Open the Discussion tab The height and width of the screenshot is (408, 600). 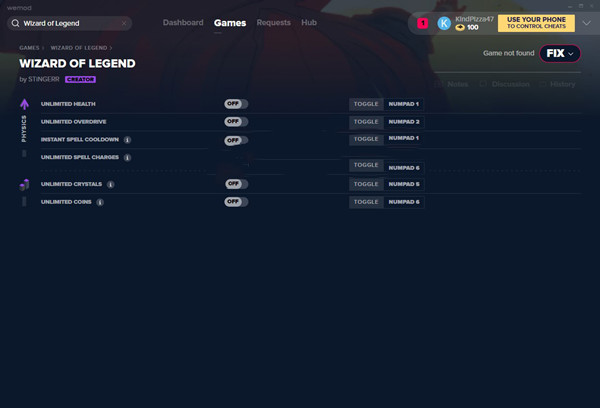coord(505,84)
